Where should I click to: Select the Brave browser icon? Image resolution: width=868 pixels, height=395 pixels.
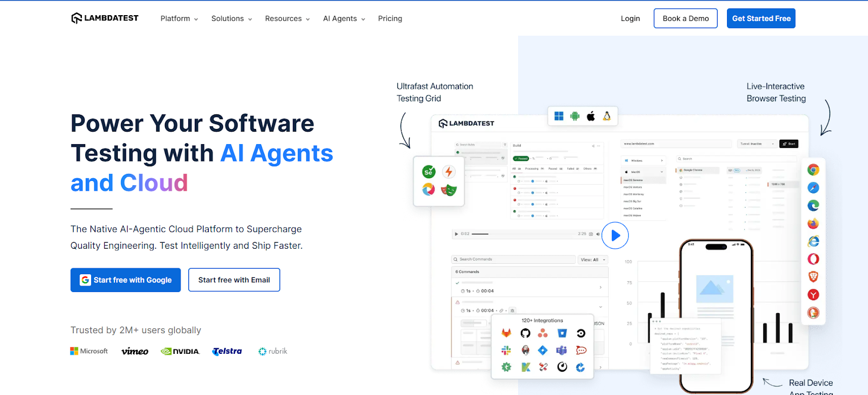(813, 277)
